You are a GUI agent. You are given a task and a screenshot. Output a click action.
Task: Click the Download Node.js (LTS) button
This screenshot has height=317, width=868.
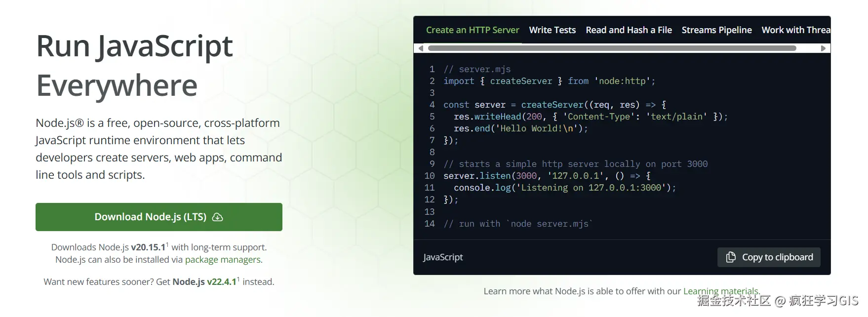[x=158, y=217]
